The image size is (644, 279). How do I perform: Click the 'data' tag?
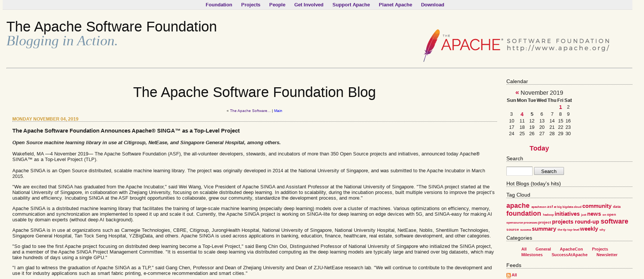tap(616, 207)
